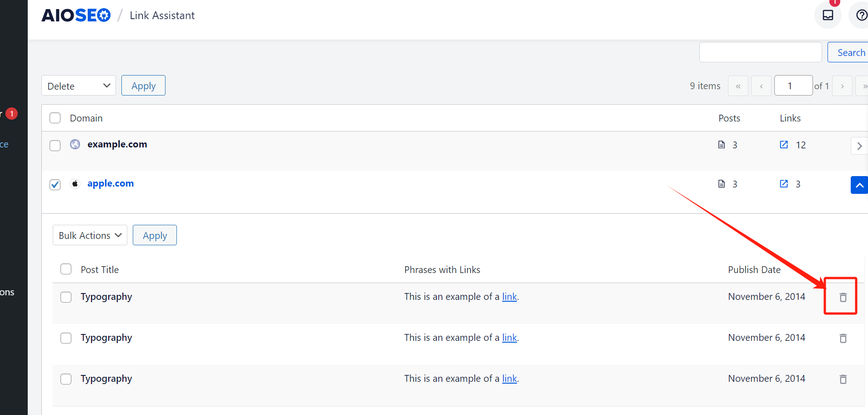
Task: Click the search input field
Action: click(x=760, y=52)
